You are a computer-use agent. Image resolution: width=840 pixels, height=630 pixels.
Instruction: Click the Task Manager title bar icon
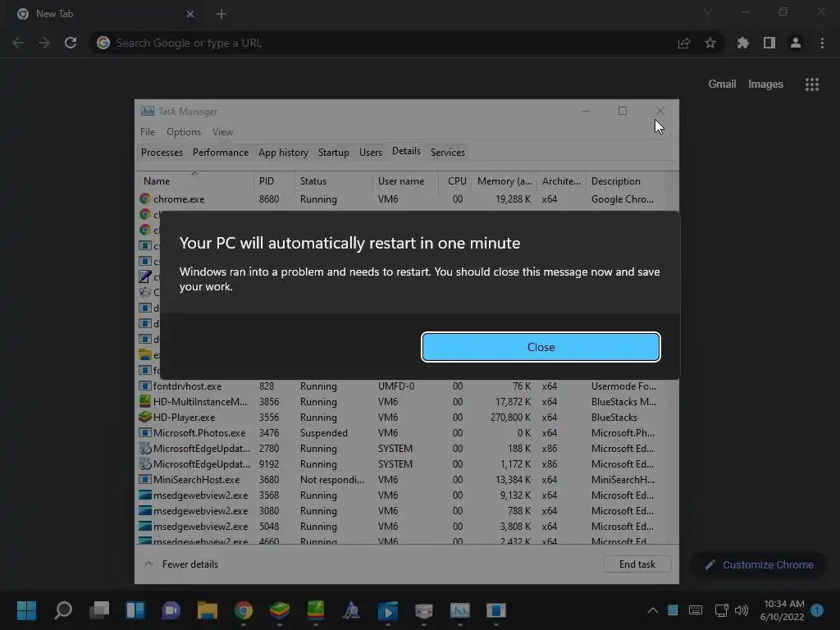point(148,111)
